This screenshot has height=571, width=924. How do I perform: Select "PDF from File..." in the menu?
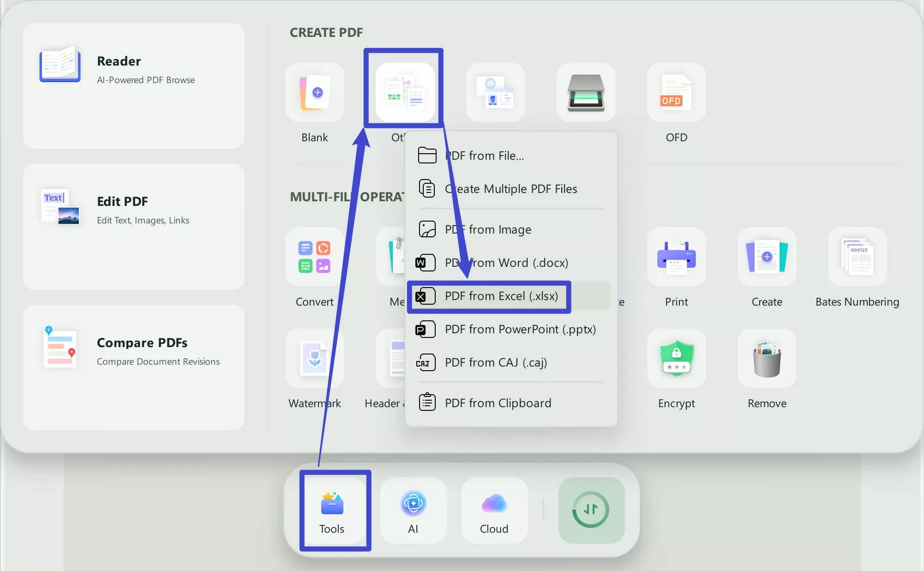[484, 155]
